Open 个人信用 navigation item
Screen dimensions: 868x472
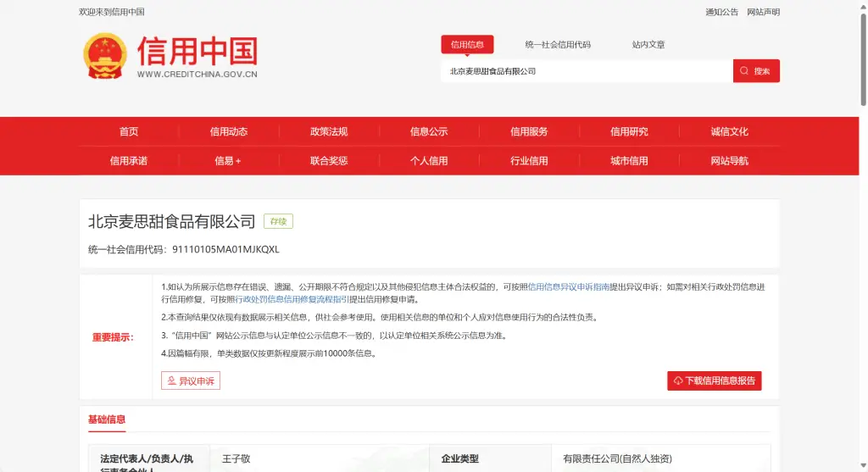[x=429, y=160]
